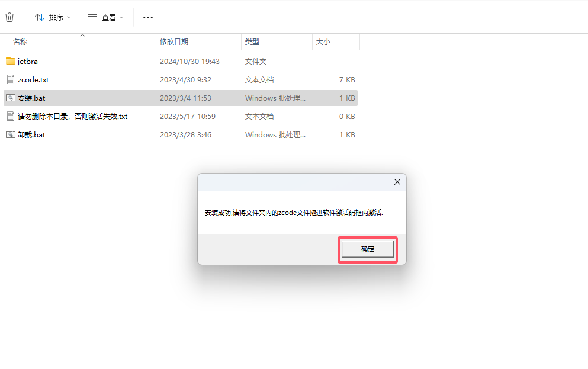This screenshot has width=588, height=369.
Task: Click the file name 卸载.bat
Action: 31,134
